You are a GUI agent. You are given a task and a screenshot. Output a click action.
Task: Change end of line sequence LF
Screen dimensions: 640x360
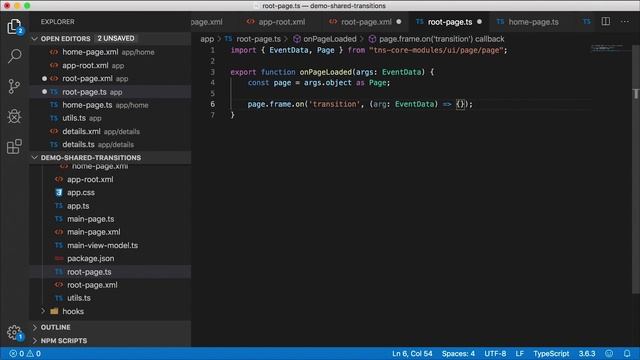pyautogui.click(x=519, y=353)
